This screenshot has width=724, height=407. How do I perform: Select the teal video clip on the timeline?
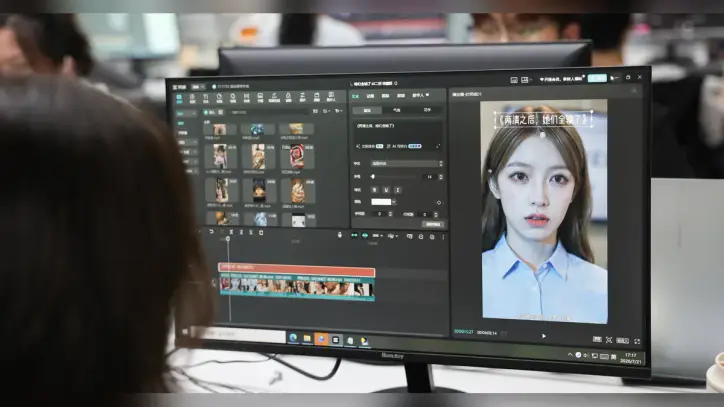296,288
